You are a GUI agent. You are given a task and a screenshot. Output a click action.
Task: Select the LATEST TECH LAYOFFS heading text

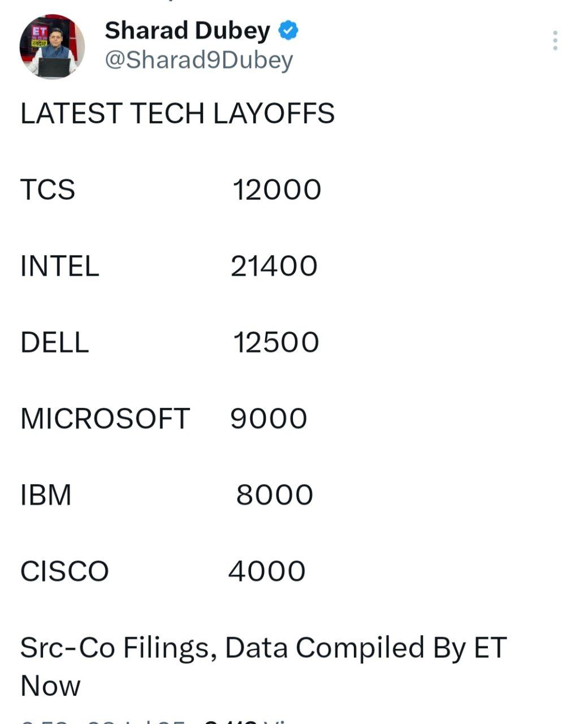point(178,114)
